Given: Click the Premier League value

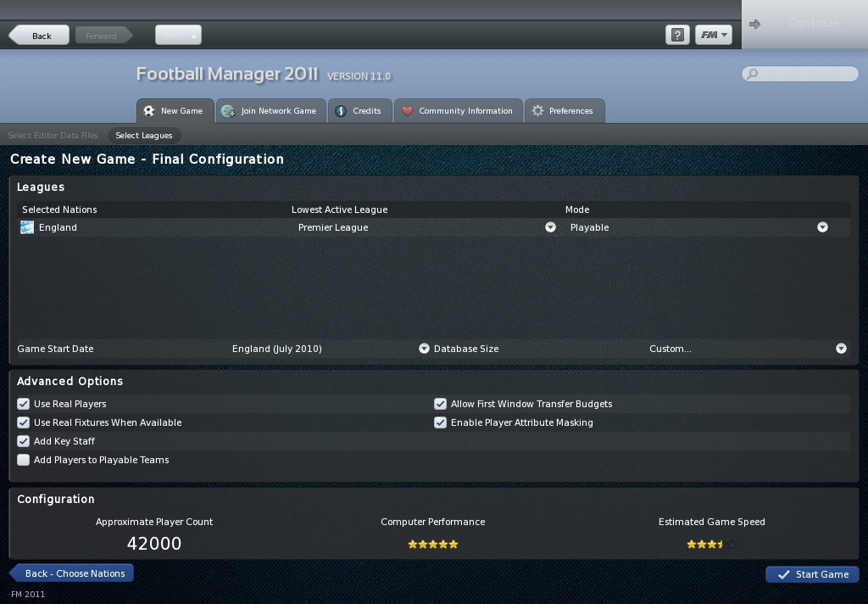Looking at the screenshot, I should (x=332, y=227).
